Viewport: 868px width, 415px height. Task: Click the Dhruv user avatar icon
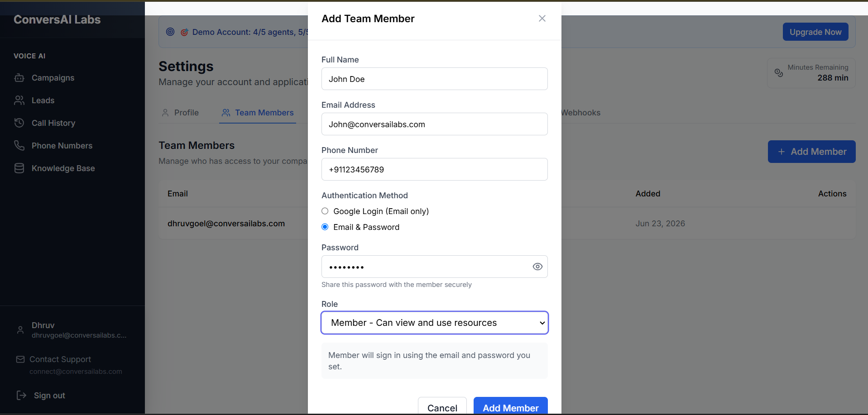tap(20, 330)
